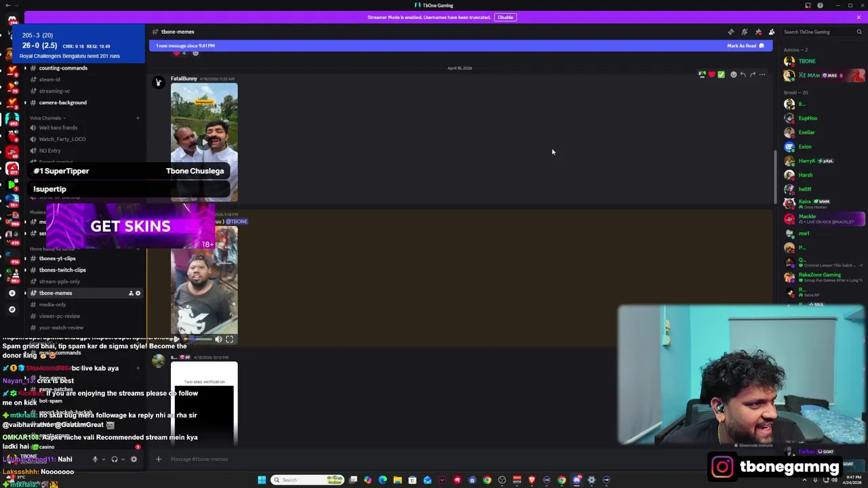Open your-watch-review channel
868x488 pixels.
click(x=61, y=327)
